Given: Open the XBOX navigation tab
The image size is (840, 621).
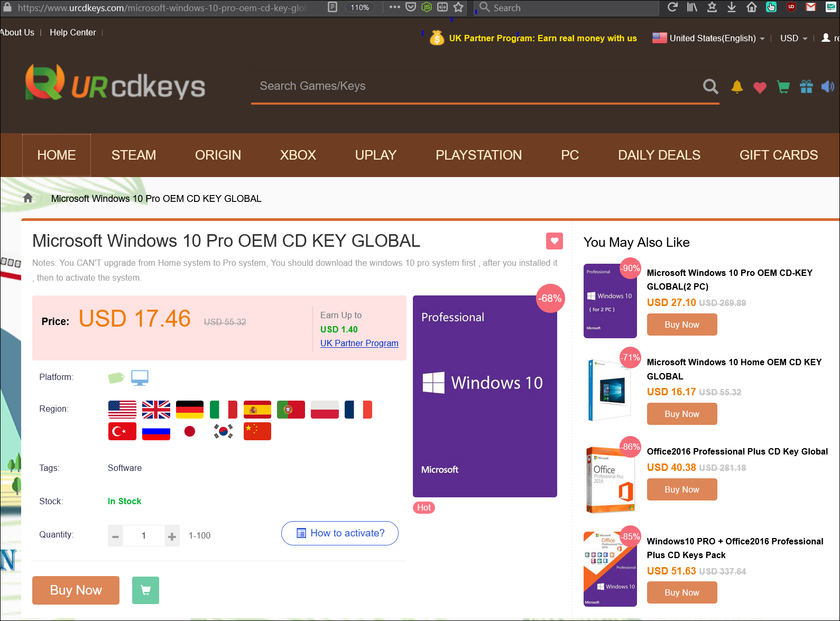Looking at the screenshot, I should (298, 155).
